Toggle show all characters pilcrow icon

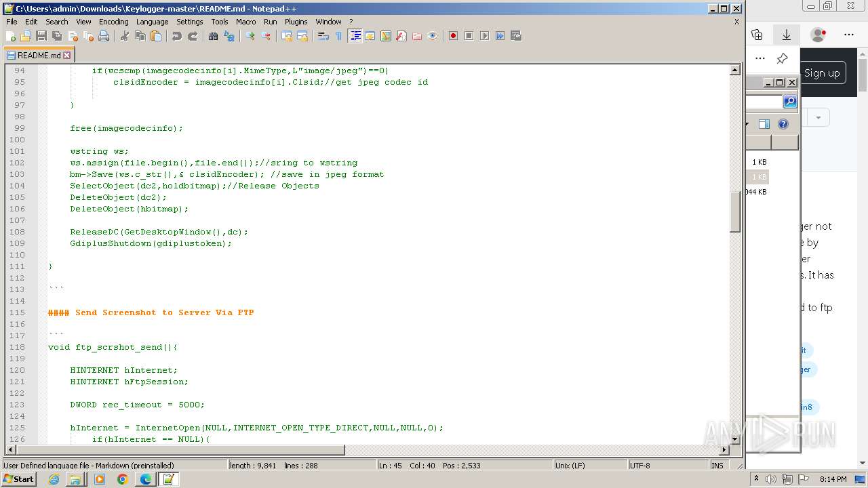pyautogui.click(x=339, y=36)
